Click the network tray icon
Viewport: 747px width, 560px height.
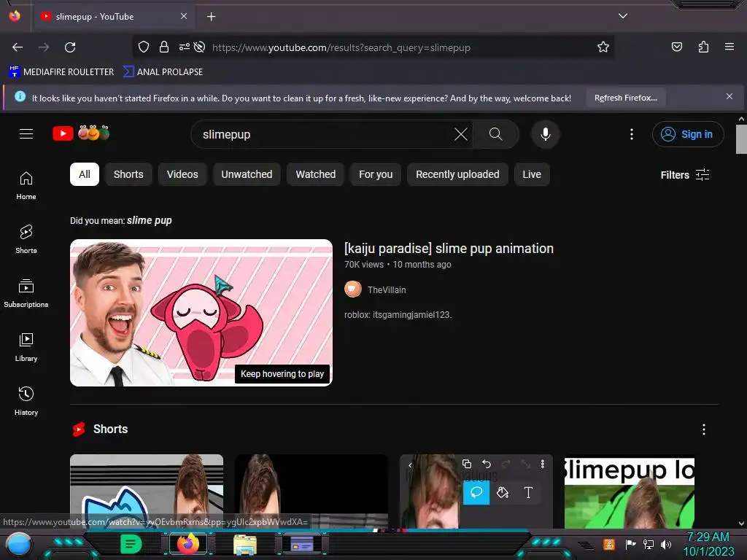pyautogui.click(x=649, y=544)
